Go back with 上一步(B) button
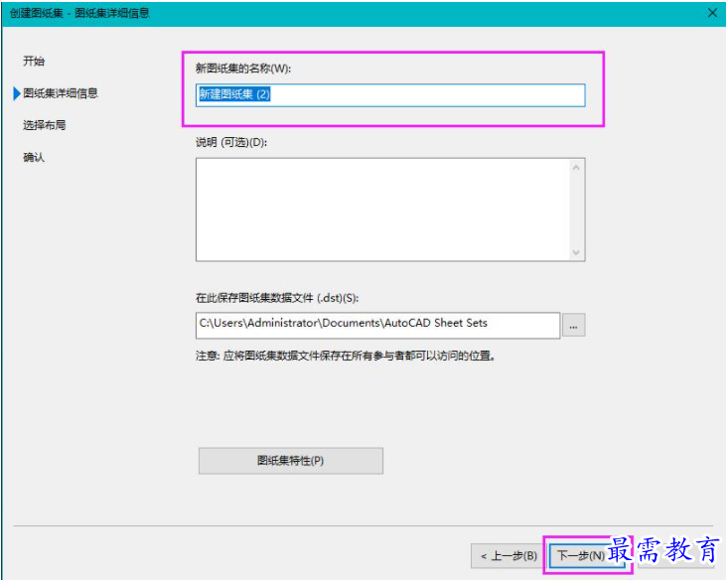The image size is (728, 581). click(x=507, y=556)
